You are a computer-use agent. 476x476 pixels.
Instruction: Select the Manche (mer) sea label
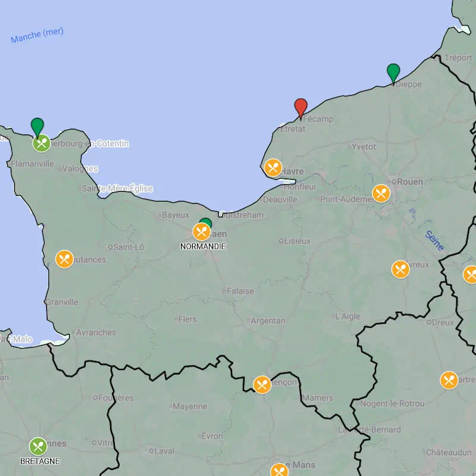tap(37, 36)
